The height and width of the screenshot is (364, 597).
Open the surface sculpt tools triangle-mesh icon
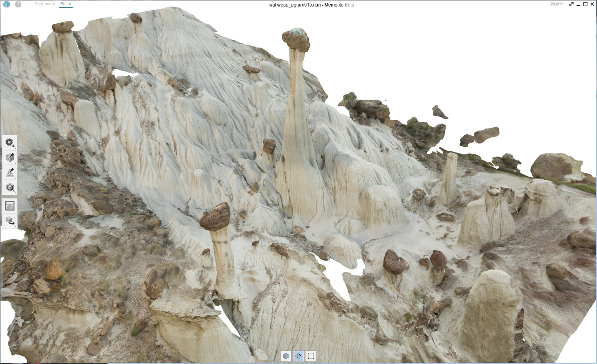10,173
